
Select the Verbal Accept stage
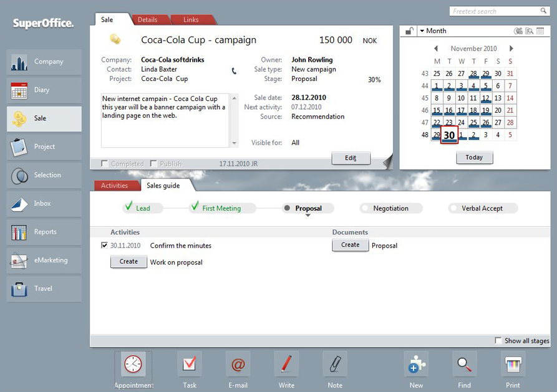click(x=482, y=208)
